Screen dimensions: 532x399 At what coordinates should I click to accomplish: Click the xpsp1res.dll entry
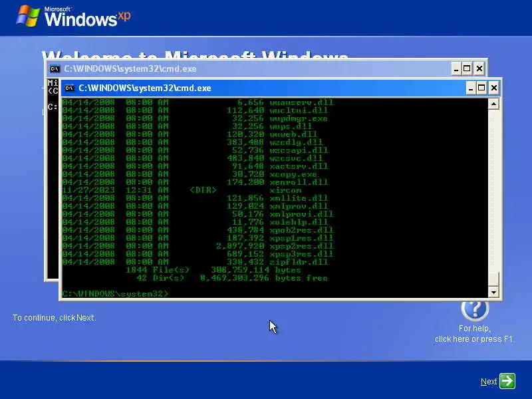[x=301, y=238]
